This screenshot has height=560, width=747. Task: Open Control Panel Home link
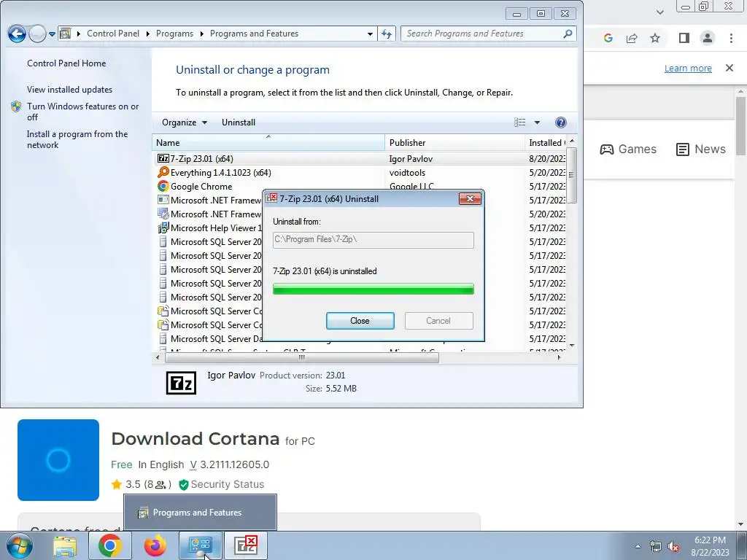pos(66,63)
